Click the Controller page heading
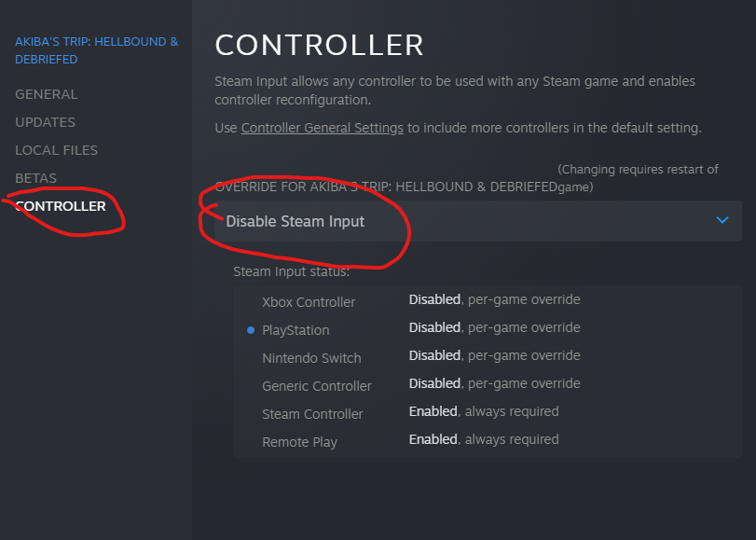The width and height of the screenshot is (756, 540). (319, 45)
